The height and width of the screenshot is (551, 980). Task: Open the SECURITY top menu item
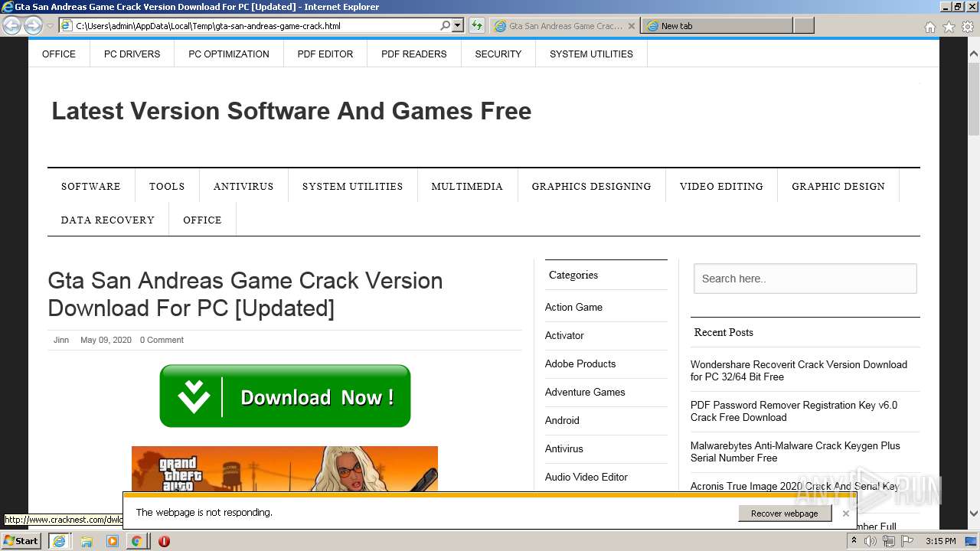498,54
